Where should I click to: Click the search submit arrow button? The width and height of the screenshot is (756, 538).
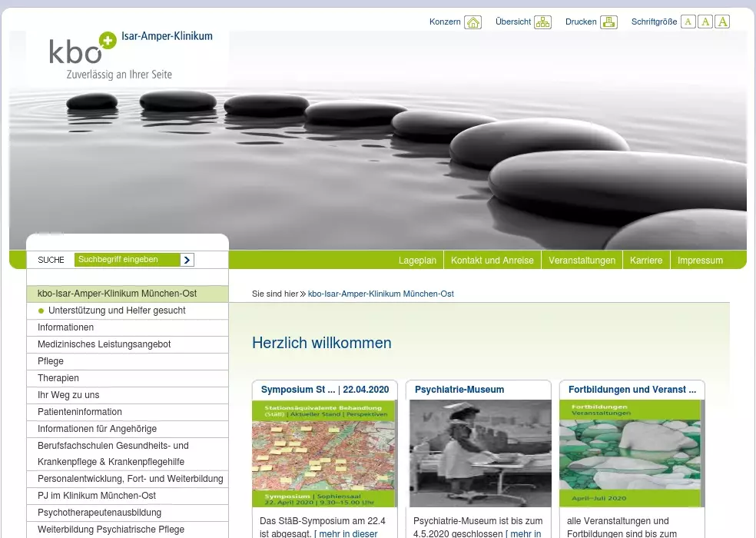[x=187, y=260]
